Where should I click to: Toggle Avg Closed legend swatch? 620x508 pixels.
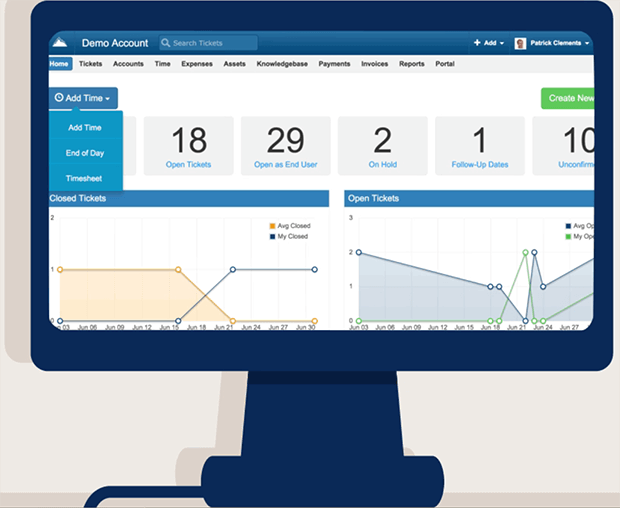click(272, 226)
